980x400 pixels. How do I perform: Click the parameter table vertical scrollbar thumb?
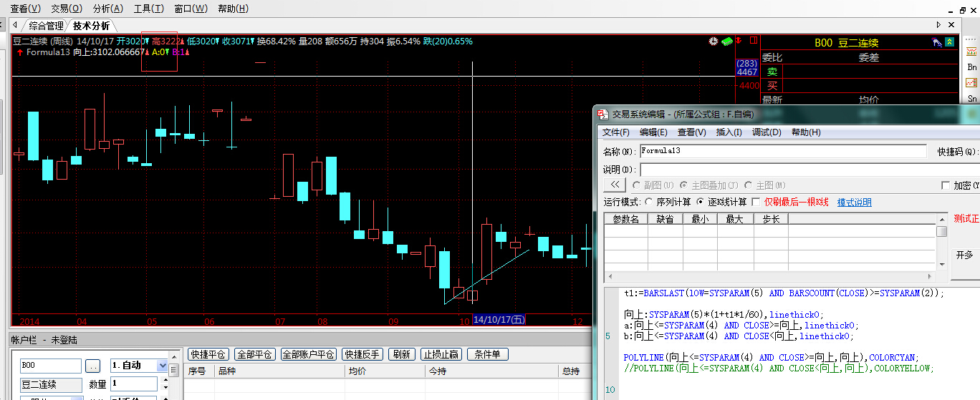click(x=941, y=231)
